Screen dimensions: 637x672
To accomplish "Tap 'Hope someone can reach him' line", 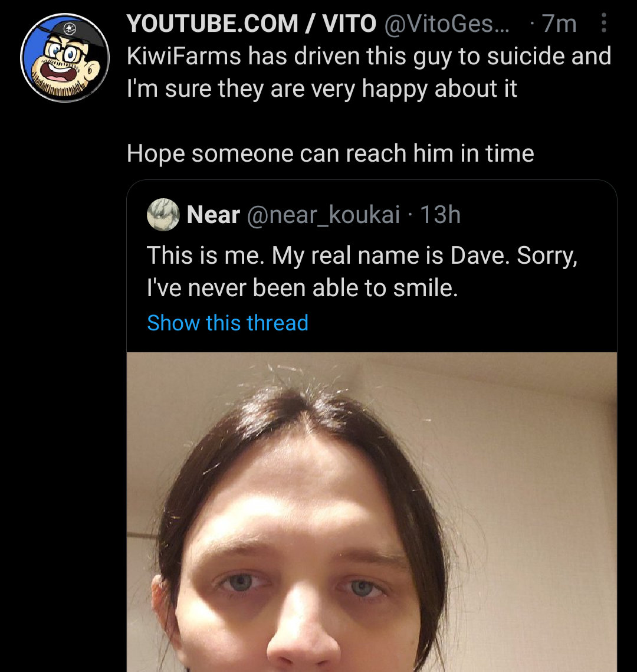I will [330, 153].
